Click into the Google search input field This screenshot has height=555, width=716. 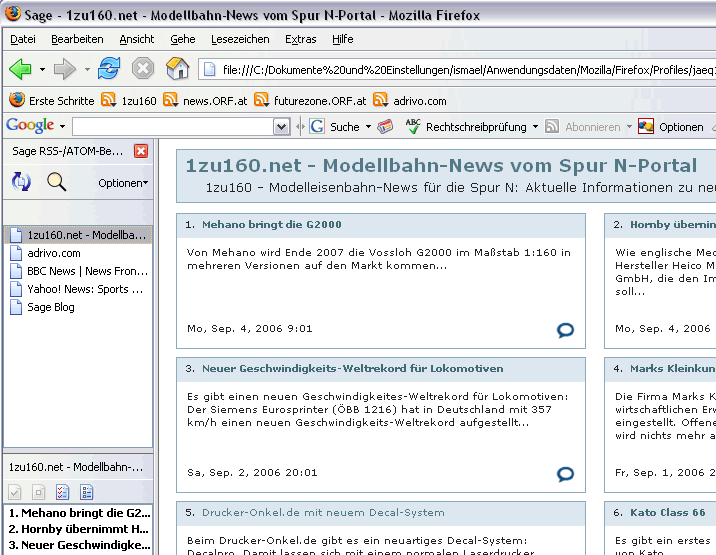[172, 127]
